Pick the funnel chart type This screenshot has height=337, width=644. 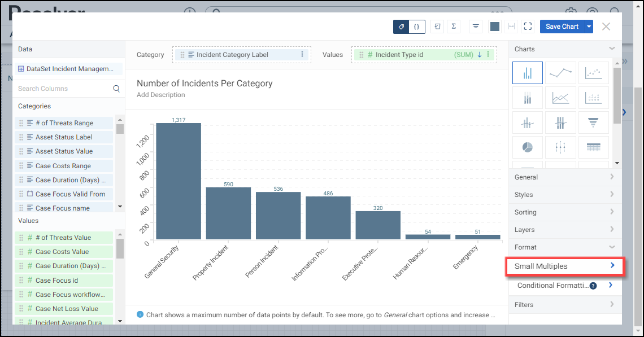click(x=593, y=122)
